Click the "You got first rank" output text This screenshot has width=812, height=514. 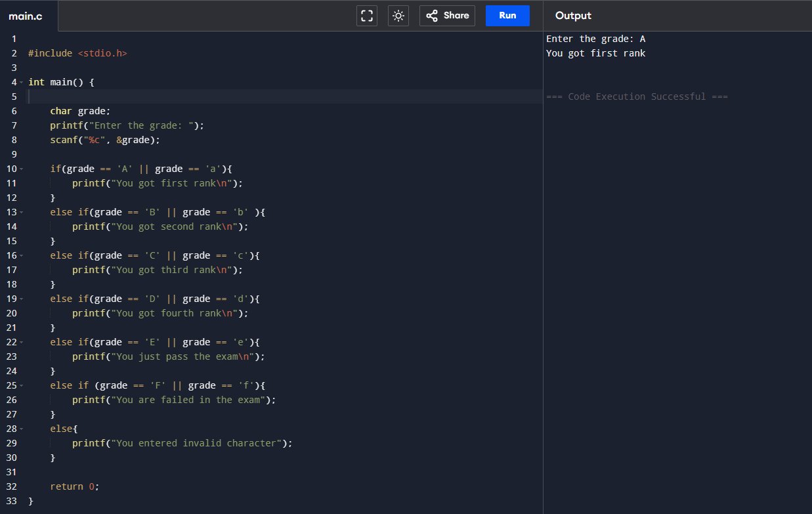[x=595, y=53]
